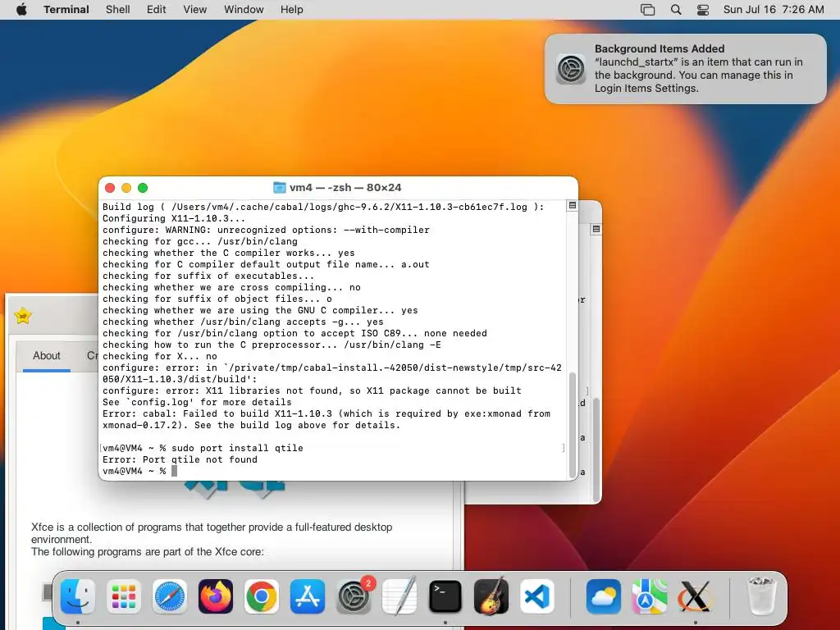Launch GarageBand from the Dock

tap(491, 596)
